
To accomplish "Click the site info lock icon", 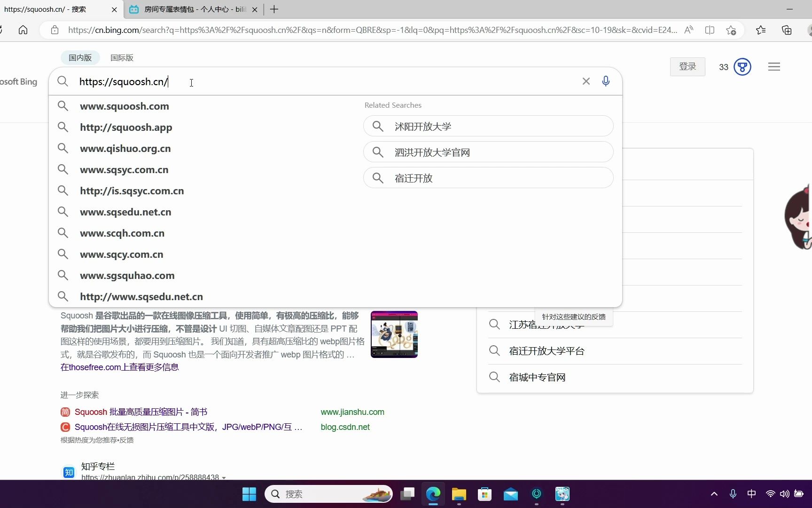I will click(55, 30).
